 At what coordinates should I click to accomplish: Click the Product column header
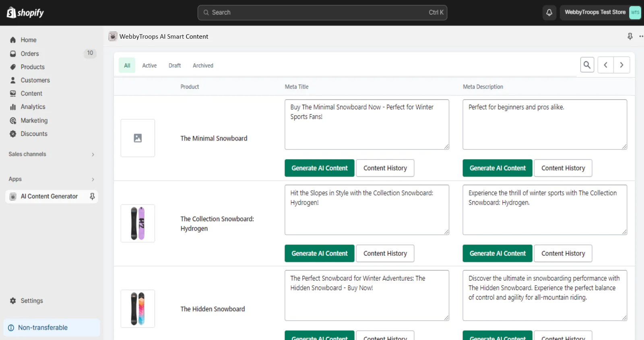[x=190, y=87]
